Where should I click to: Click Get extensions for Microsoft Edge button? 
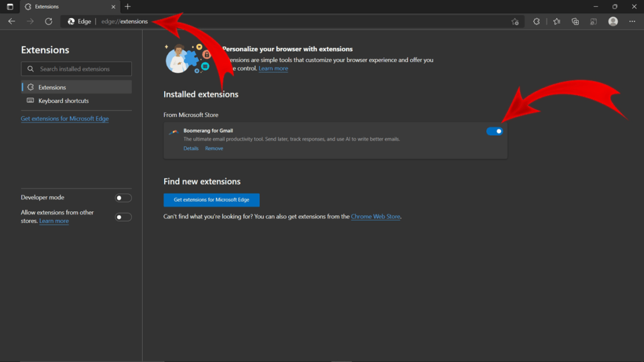(211, 200)
